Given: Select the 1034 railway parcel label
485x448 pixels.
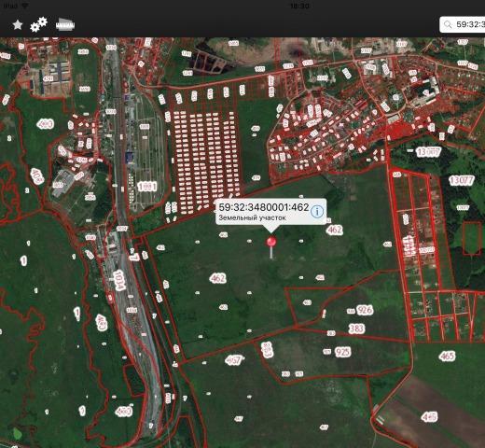Looking at the screenshot, I should point(118,280).
